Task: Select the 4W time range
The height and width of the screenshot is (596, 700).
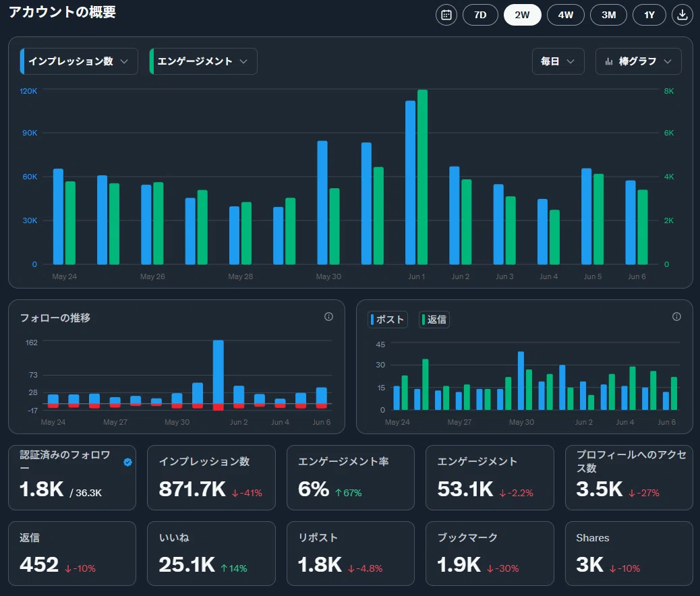Action: [566, 15]
